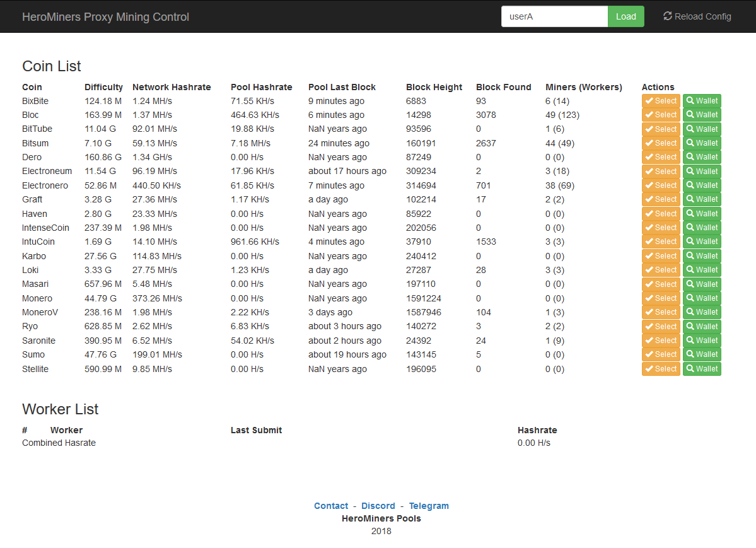This screenshot has height=548, width=756.
Task: View the Dero Wallet
Action: (702, 157)
